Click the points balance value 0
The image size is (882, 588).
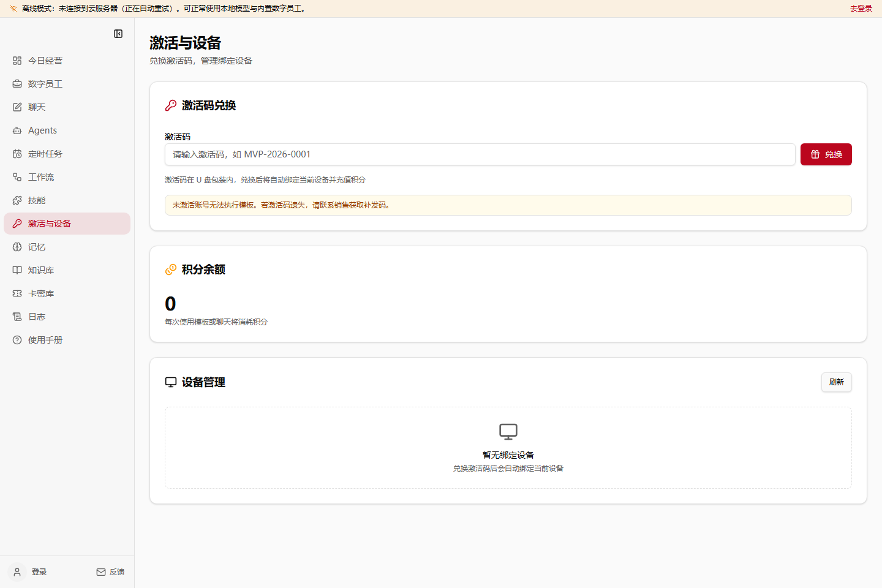(x=170, y=304)
